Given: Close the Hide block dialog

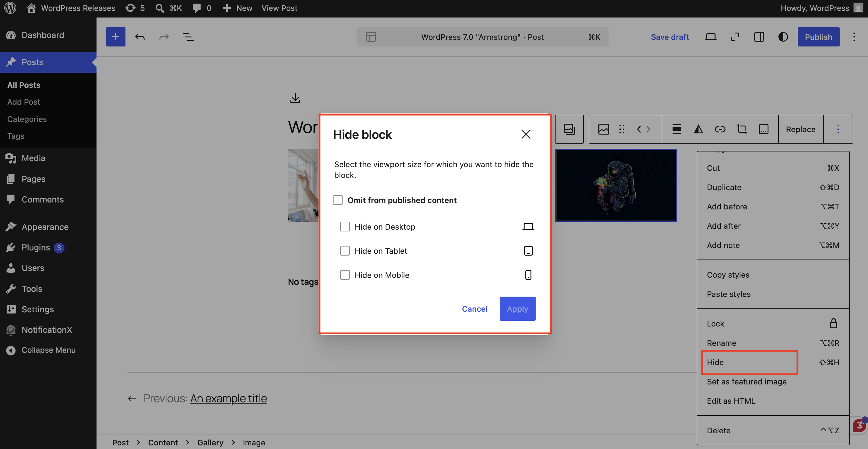Looking at the screenshot, I should click(526, 135).
